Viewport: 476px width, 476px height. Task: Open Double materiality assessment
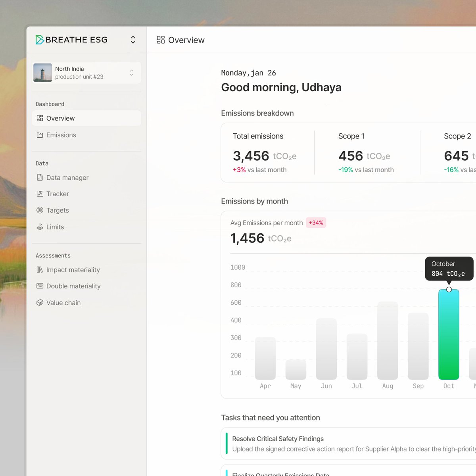pyautogui.click(x=86, y=286)
